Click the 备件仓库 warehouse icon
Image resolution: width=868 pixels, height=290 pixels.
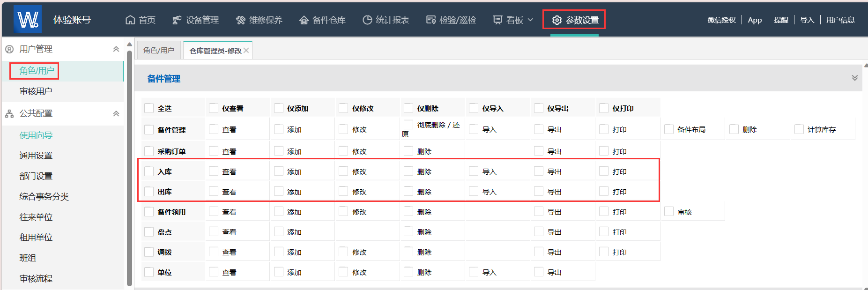(304, 20)
